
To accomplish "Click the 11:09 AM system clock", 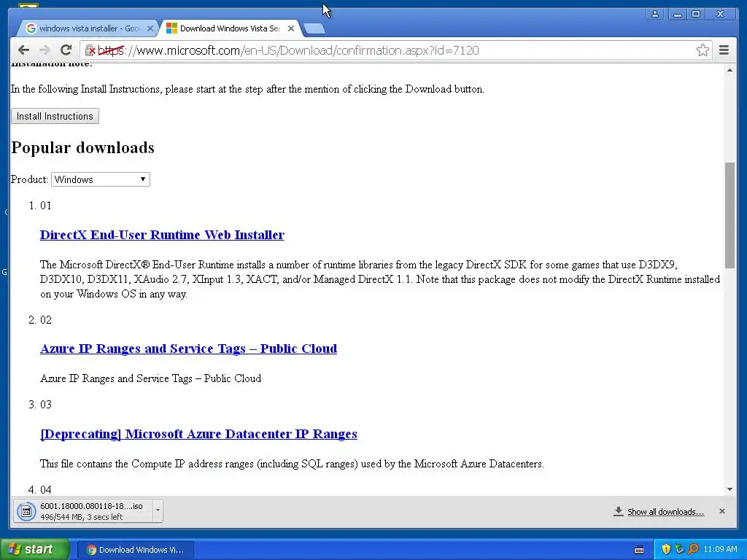I will [x=720, y=549].
